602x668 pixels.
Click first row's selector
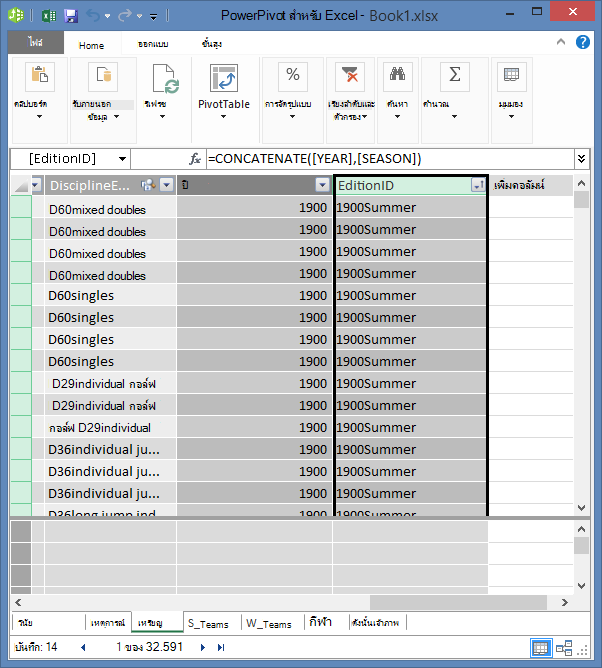(x=21, y=207)
